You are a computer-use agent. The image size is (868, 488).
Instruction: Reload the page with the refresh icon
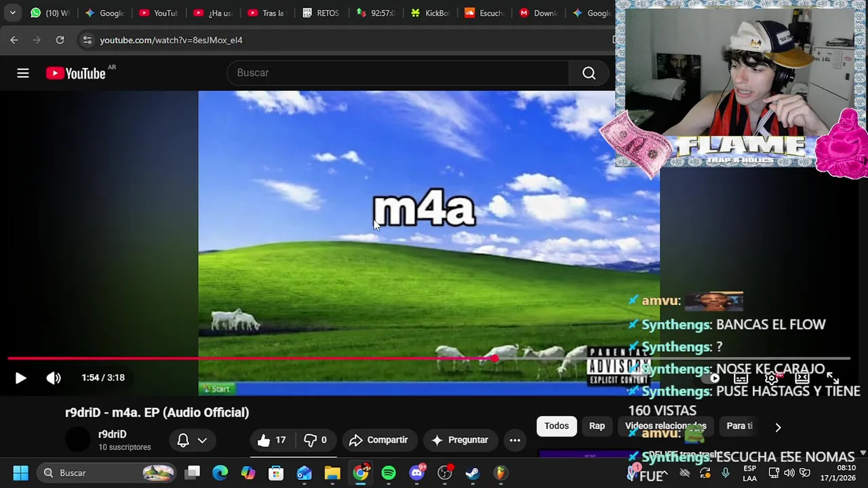(60, 40)
